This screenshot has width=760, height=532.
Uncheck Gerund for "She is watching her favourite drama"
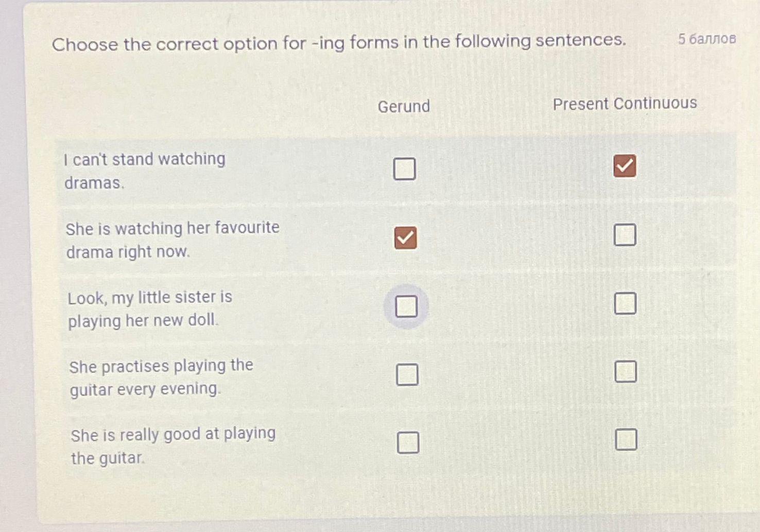[x=405, y=237]
